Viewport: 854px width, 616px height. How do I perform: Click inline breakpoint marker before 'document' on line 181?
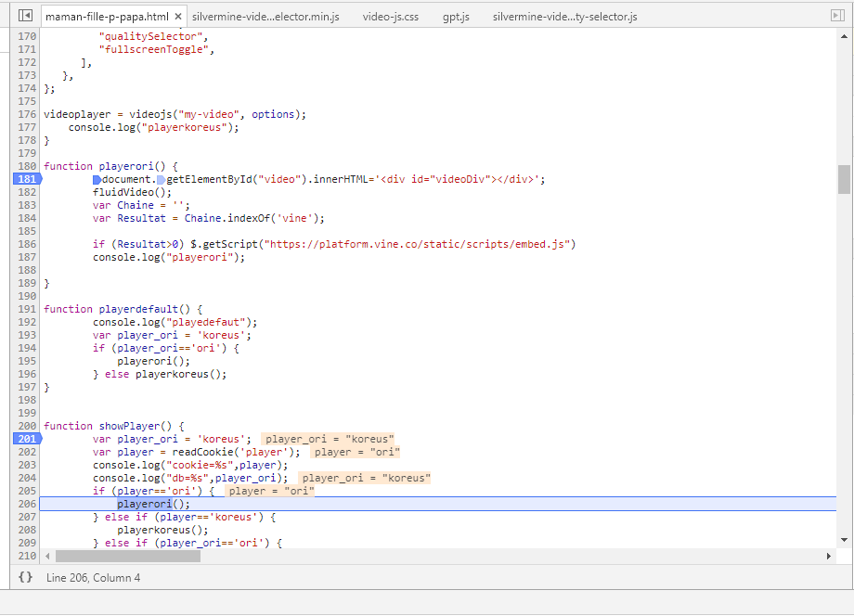coord(97,180)
